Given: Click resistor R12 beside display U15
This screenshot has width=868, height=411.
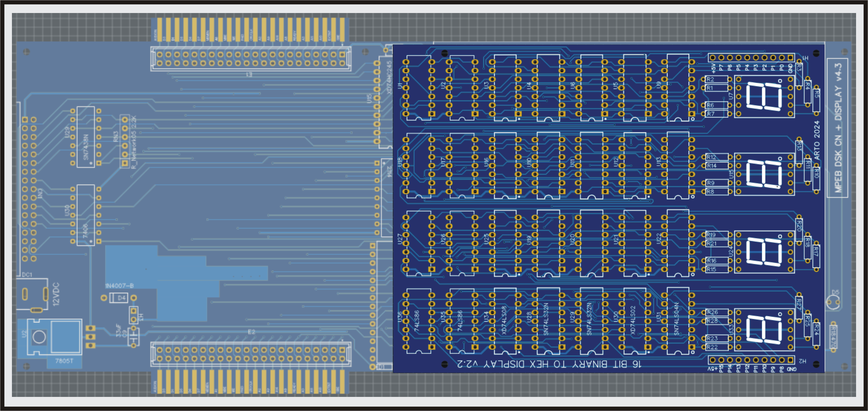Looking at the screenshot, I should 717,157.
